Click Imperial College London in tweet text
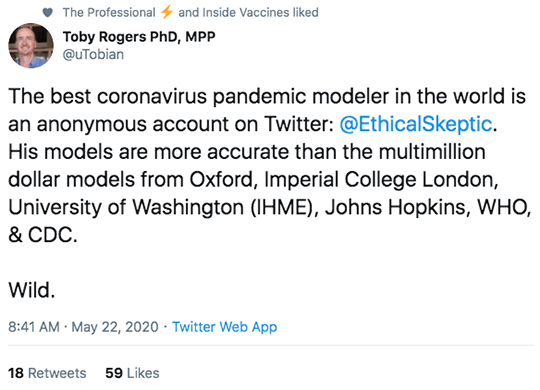 pyautogui.click(x=381, y=179)
